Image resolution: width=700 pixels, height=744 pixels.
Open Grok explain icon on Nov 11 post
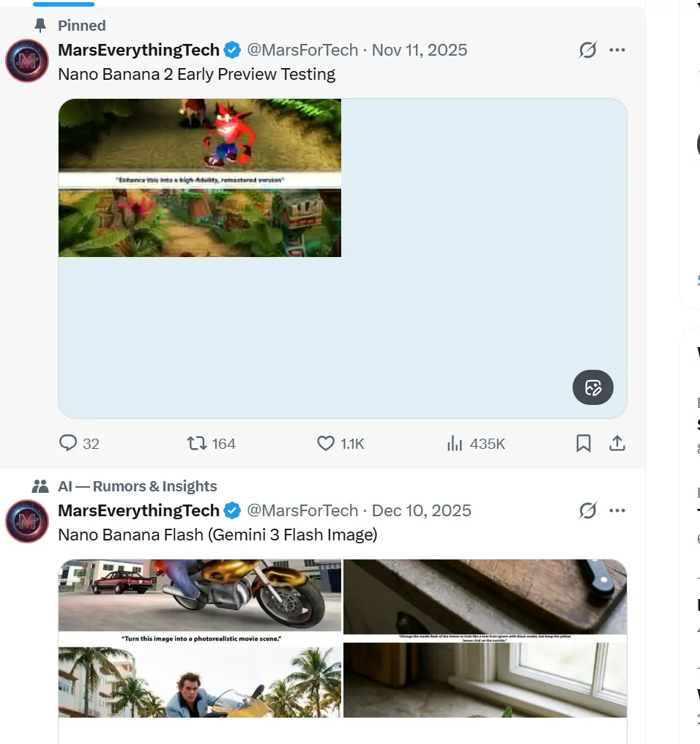[x=587, y=51]
